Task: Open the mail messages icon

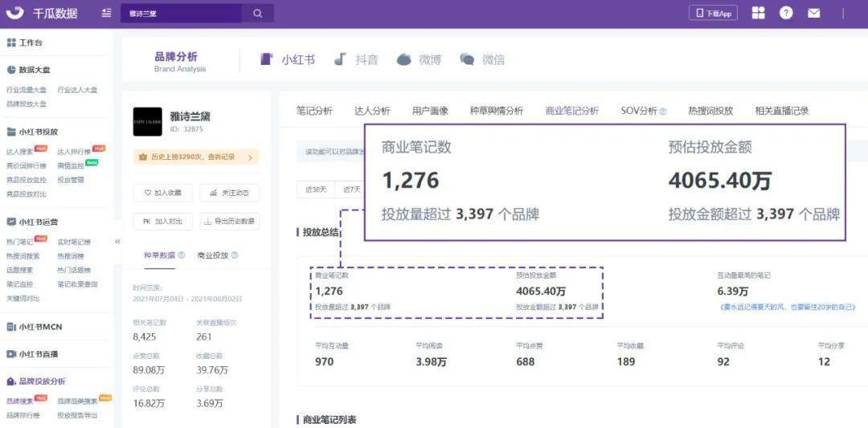Action: [x=814, y=13]
